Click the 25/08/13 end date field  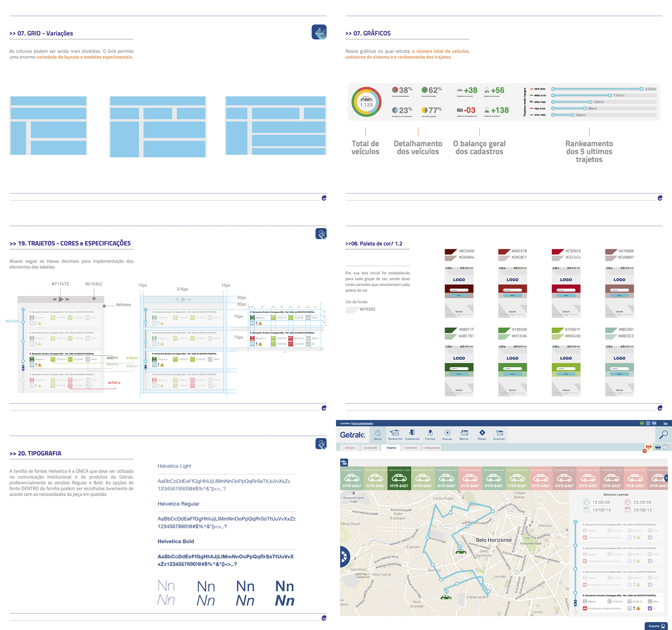click(x=642, y=510)
